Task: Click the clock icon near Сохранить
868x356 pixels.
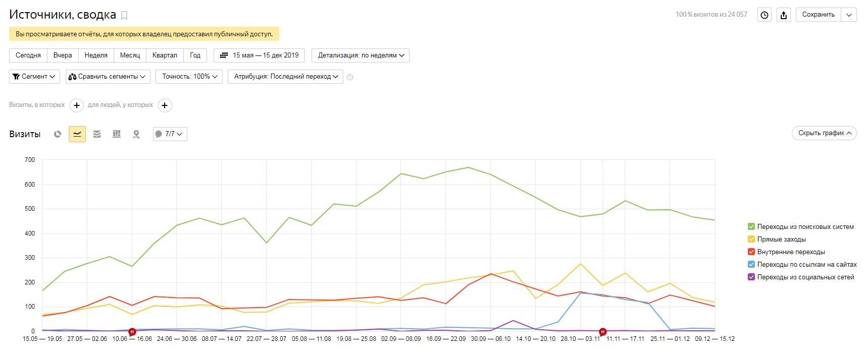Action: [764, 15]
